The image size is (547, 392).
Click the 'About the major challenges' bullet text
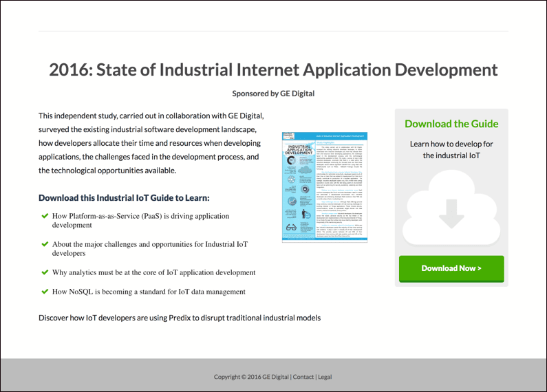[150, 249]
